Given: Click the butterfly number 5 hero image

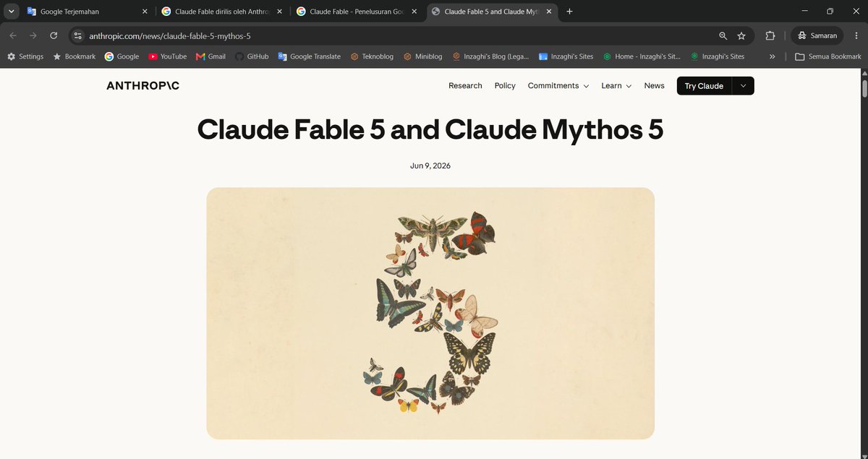Looking at the screenshot, I should pos(430,313).
